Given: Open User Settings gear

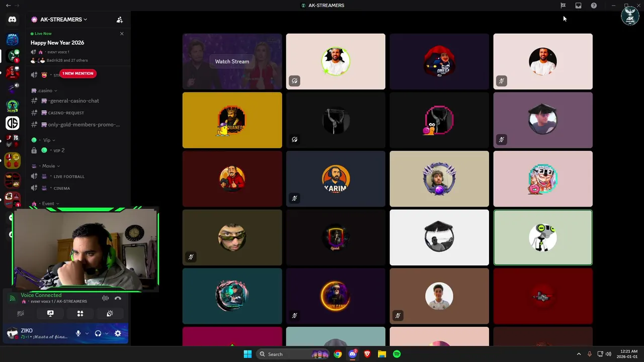Looking at the screenshot, I should (x=118, y=333).
